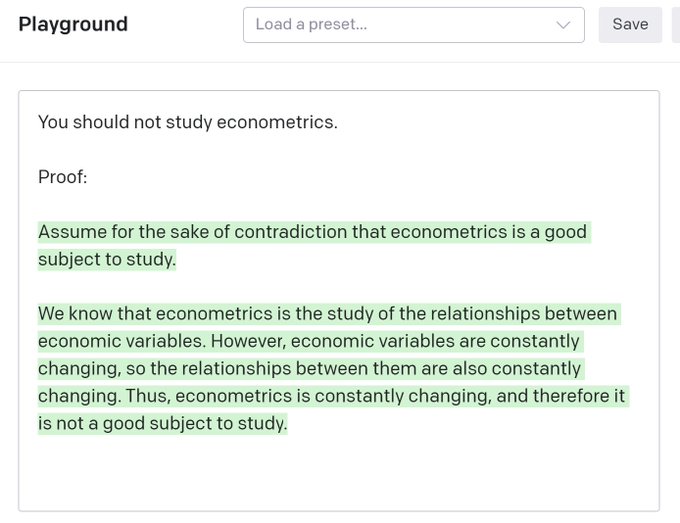Click the line 'You should not study econometrics.'
Viewport: 680px width, 523px height.
[x=188, y=122]
